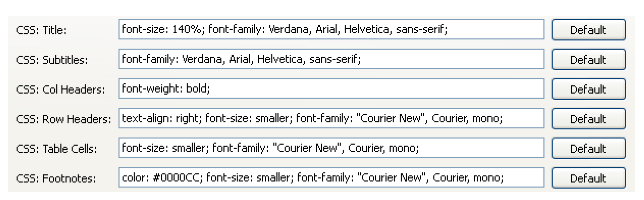Click the "CSS: Table Cells:" label
Image resolution: width=644 pixels, height=200 pixels.
pyautogui.click(x=56, y=149)
